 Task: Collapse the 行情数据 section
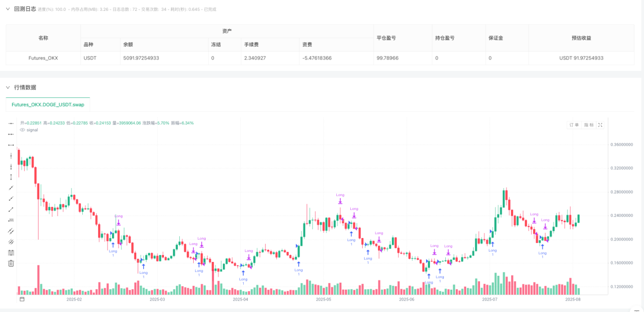pos(8,87)
